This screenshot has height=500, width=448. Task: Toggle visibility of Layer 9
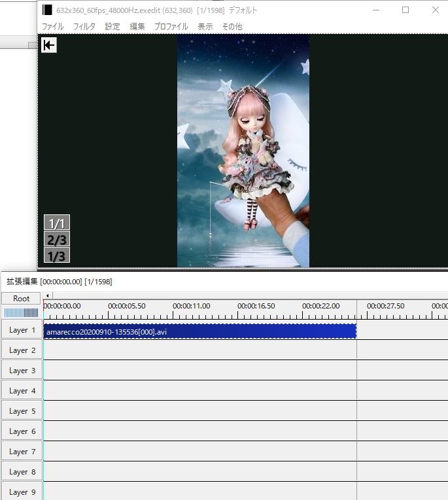tap(22, 492)
